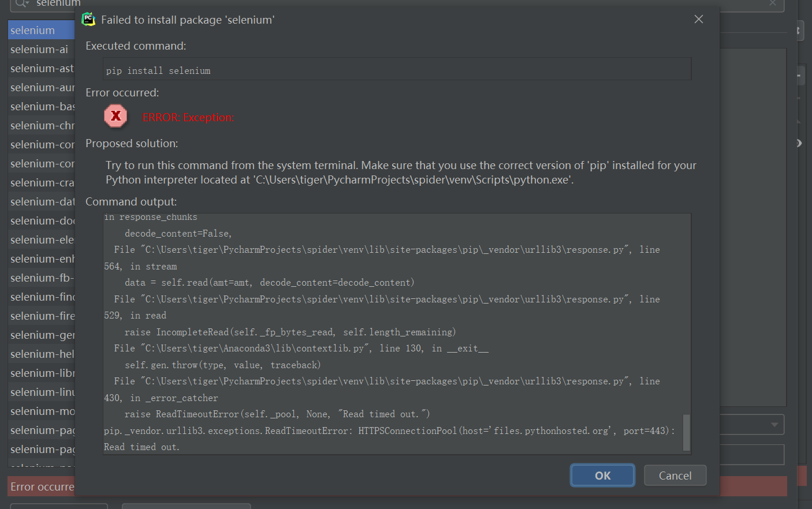This screenshot has height=509, width=812.
Task: Select 'selenium-mo' package entry
Action: (x=41, y=411)
